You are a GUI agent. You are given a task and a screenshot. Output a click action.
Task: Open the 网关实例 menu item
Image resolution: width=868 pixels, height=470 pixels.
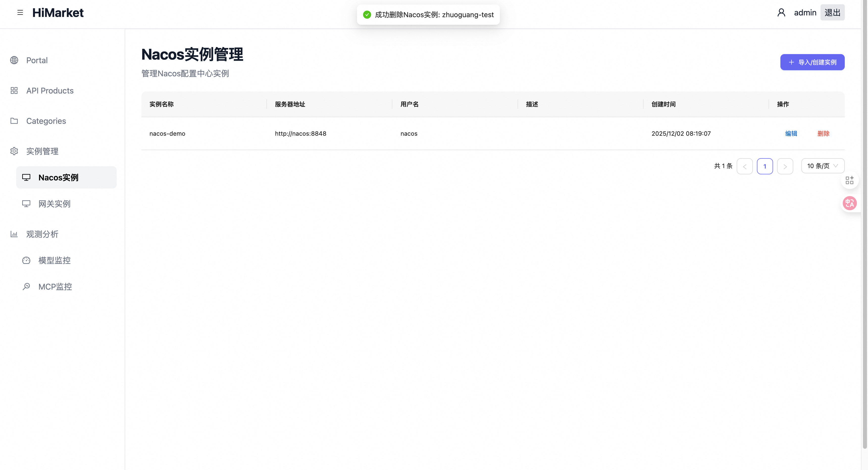[x=55, y=204]
